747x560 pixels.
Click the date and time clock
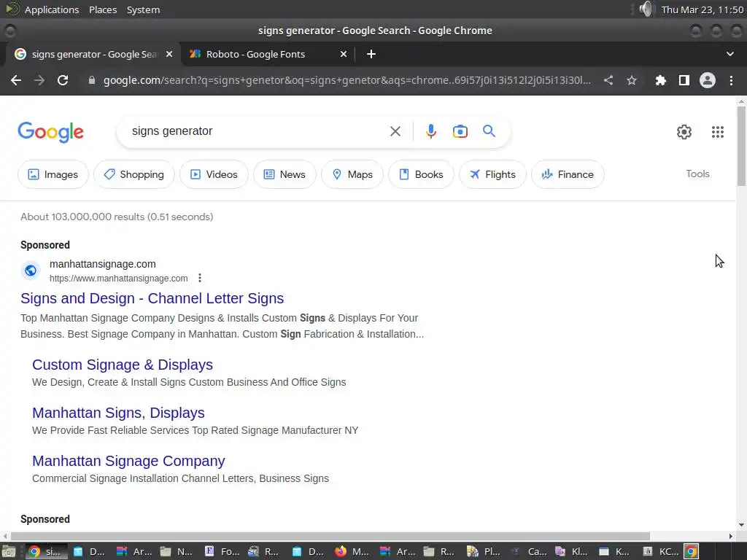click(x=703, y=9)
